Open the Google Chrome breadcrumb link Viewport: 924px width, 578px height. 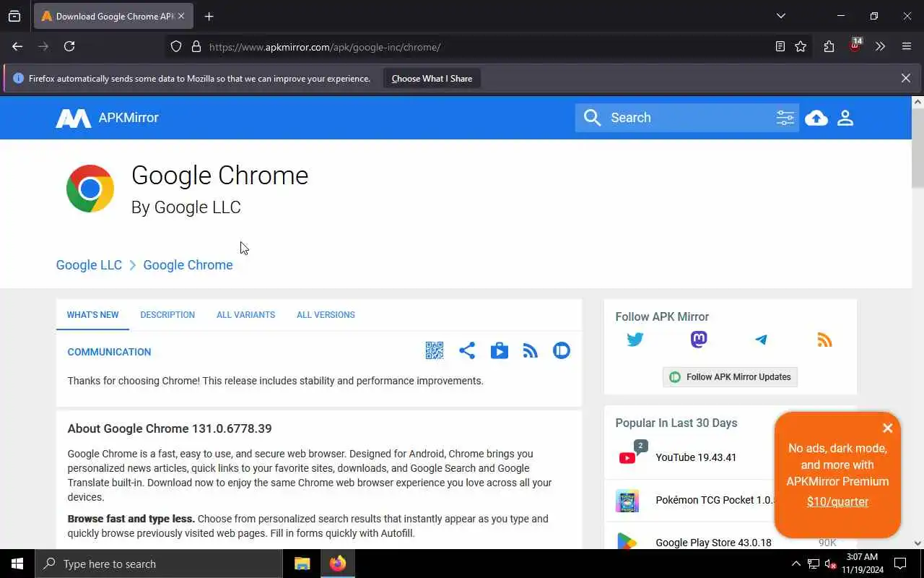coord(188,265)
